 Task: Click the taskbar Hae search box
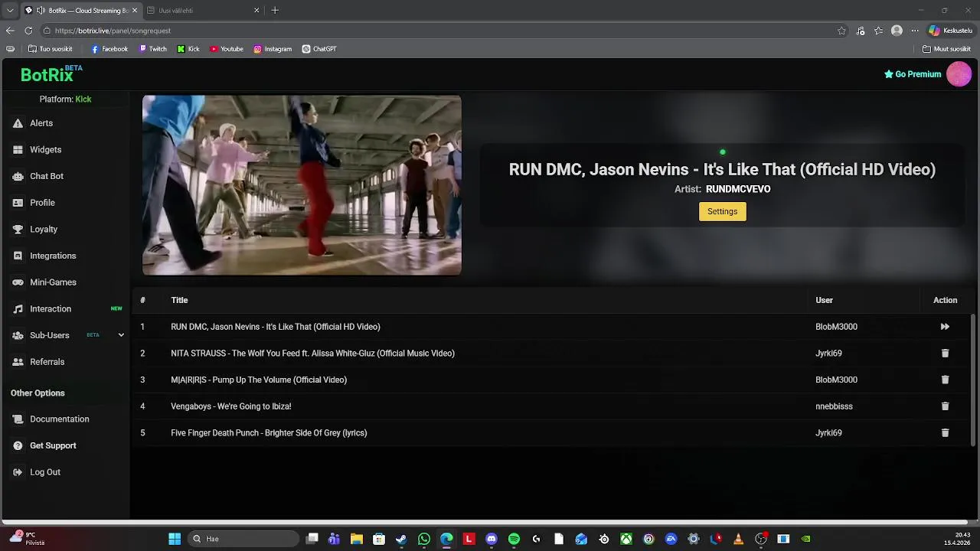[243, 539]
